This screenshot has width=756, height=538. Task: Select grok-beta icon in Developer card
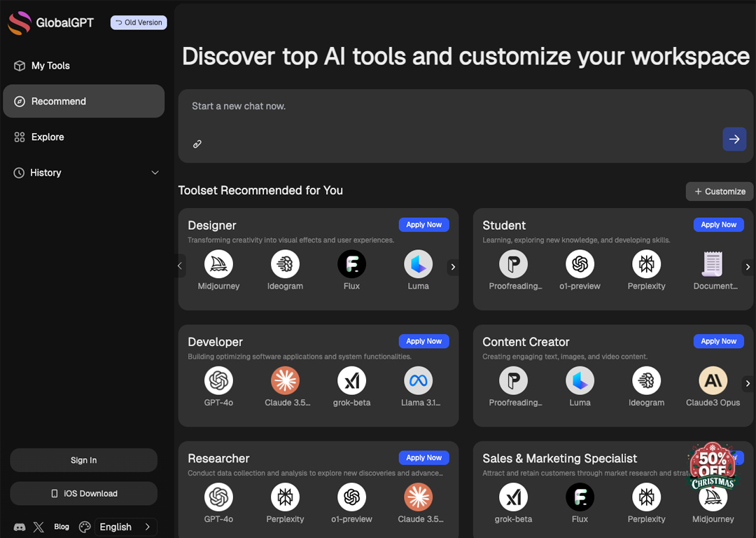(x=351, y=381)
